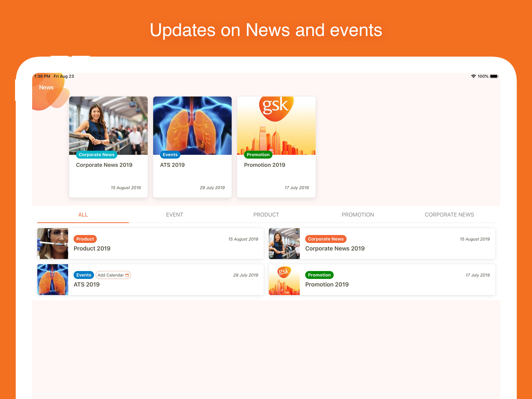Click the green Promotion tag on featured card

pyautogui.click(x=258, y=155)
